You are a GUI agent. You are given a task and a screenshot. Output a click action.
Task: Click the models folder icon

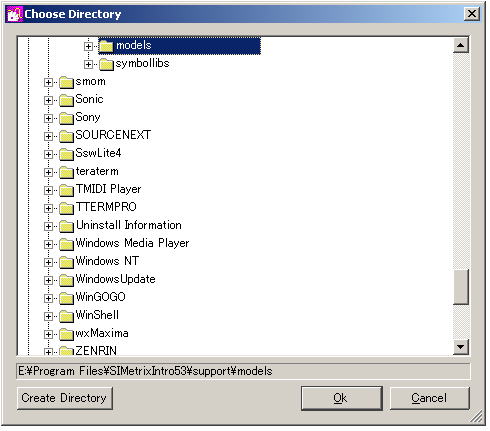[106, 46]
